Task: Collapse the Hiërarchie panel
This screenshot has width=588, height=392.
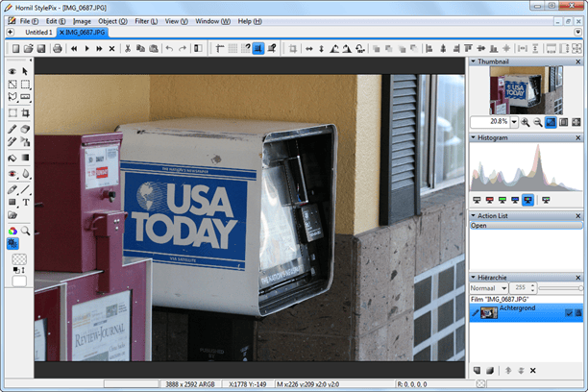Action: coord(474,278)
